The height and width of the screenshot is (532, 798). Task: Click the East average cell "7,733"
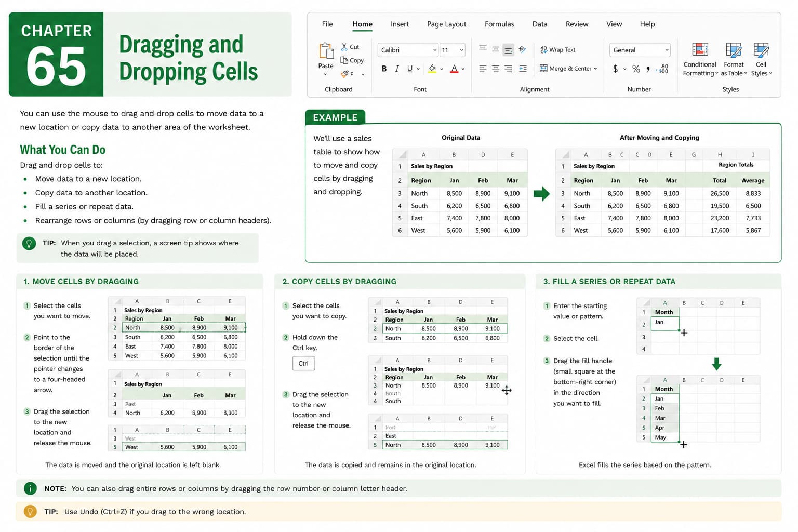[753, 218]
